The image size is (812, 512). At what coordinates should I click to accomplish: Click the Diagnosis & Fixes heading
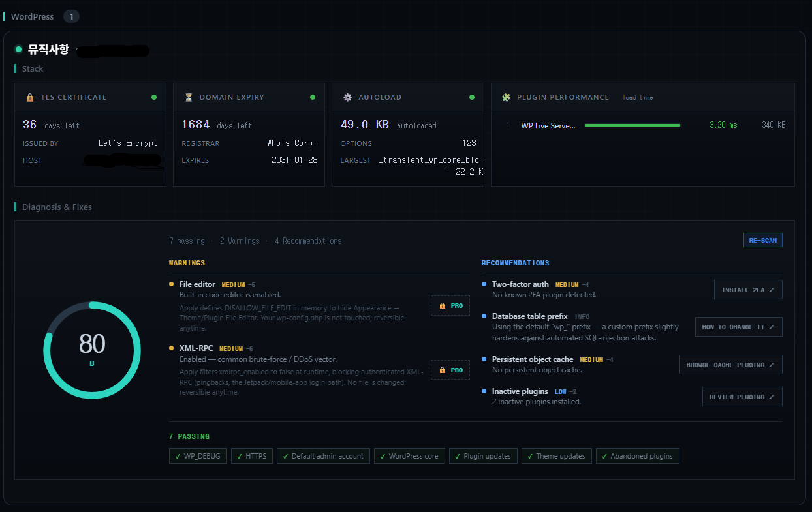click(57, 207)
